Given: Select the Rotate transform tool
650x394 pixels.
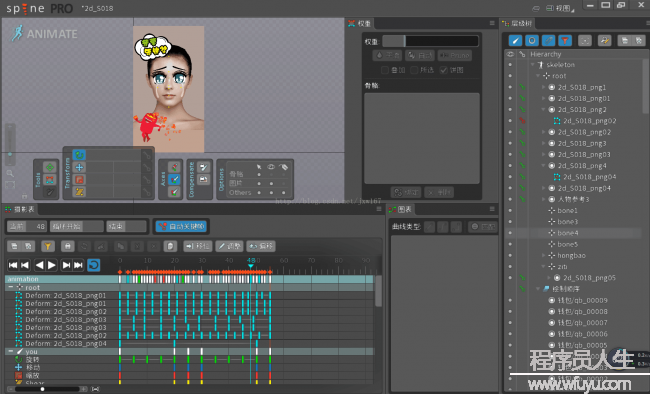Looking at the screenshot, I should [x=79, y=155].
